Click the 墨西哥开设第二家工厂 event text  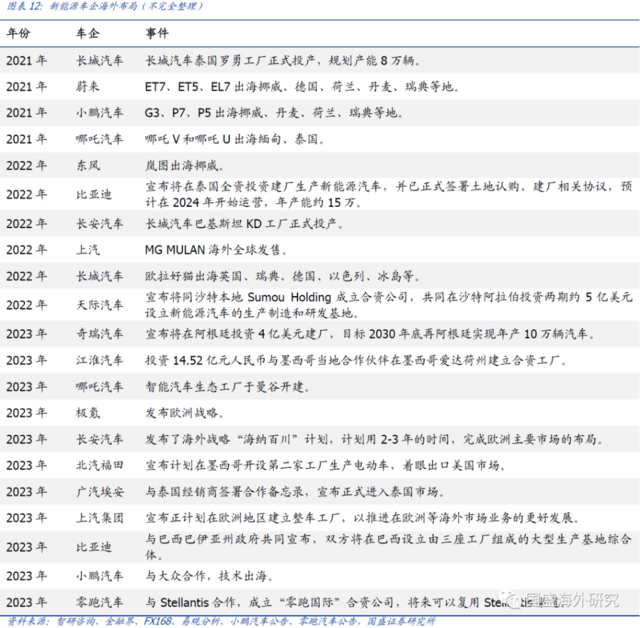[x=325, y=465]
